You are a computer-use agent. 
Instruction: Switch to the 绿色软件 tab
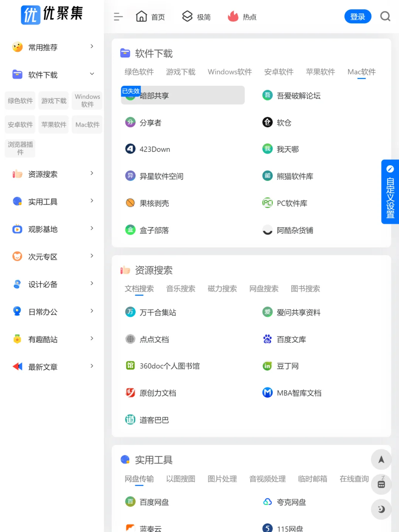click(x=139, y=72)
